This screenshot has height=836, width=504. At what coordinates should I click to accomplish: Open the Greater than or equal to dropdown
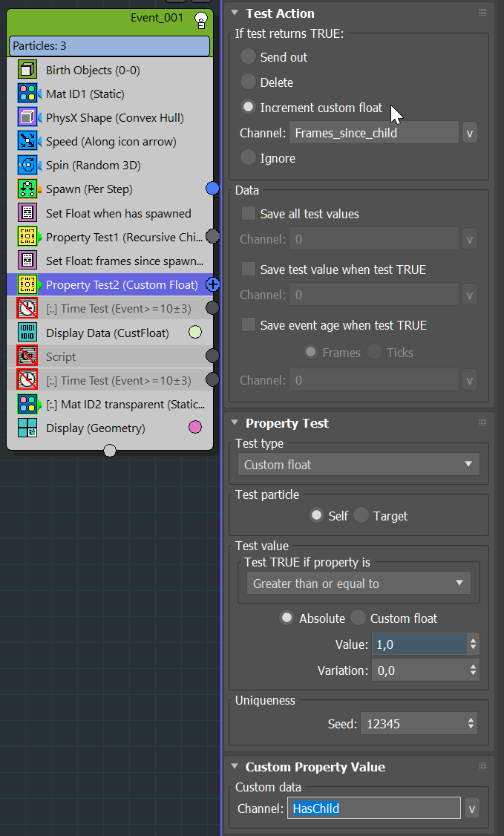(359, 584)
